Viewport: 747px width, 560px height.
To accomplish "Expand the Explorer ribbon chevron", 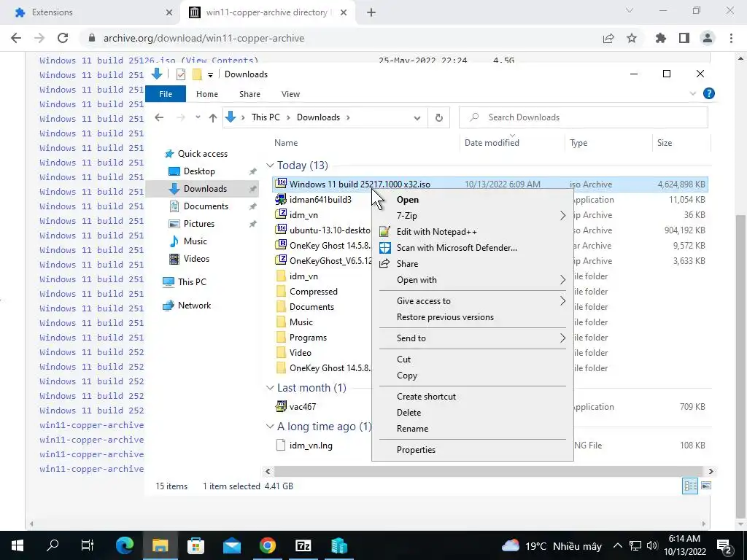I will coord(693,94).
